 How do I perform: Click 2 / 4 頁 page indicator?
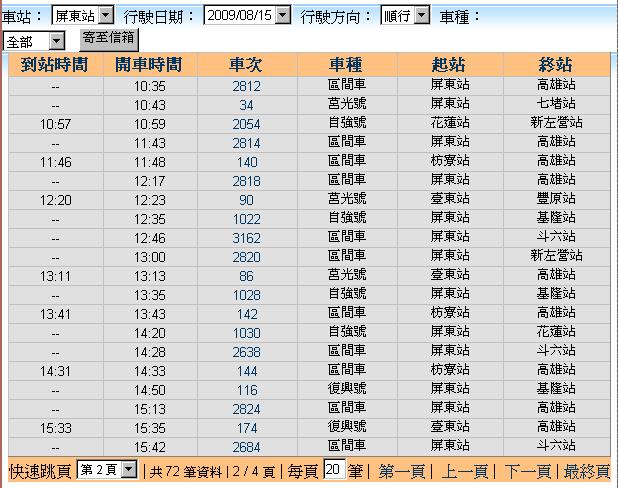pyautogui.click(x=254, y=471)
